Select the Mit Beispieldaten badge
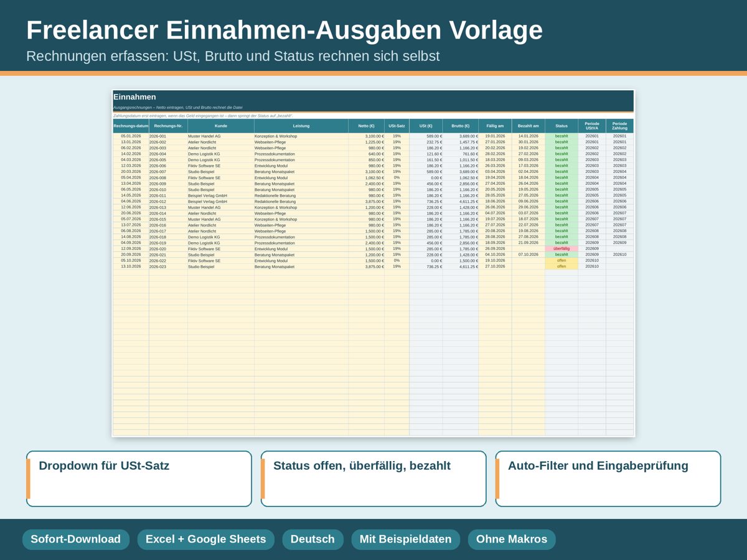747x560 pixels. point(405,539)
